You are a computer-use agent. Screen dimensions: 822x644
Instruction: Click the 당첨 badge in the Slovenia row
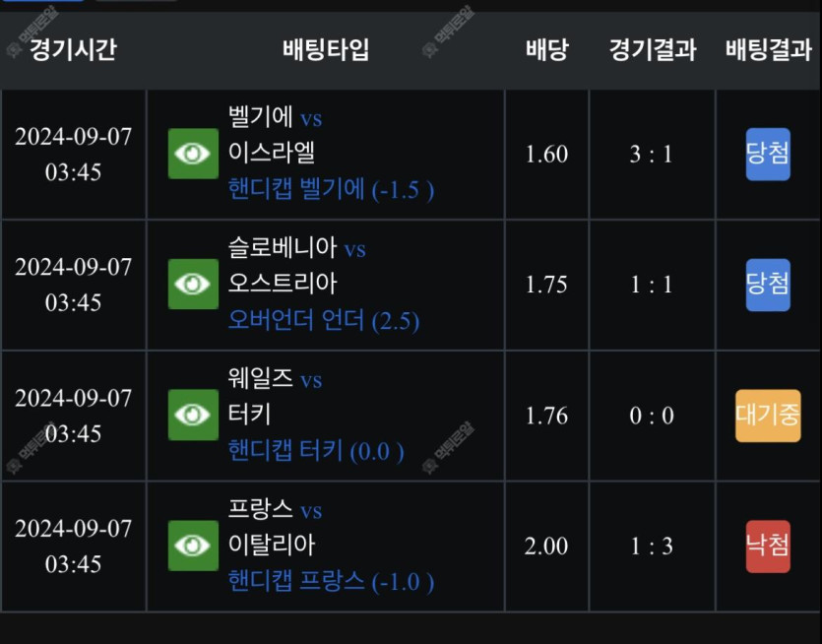pyautogui.click(x=768, y=285)
